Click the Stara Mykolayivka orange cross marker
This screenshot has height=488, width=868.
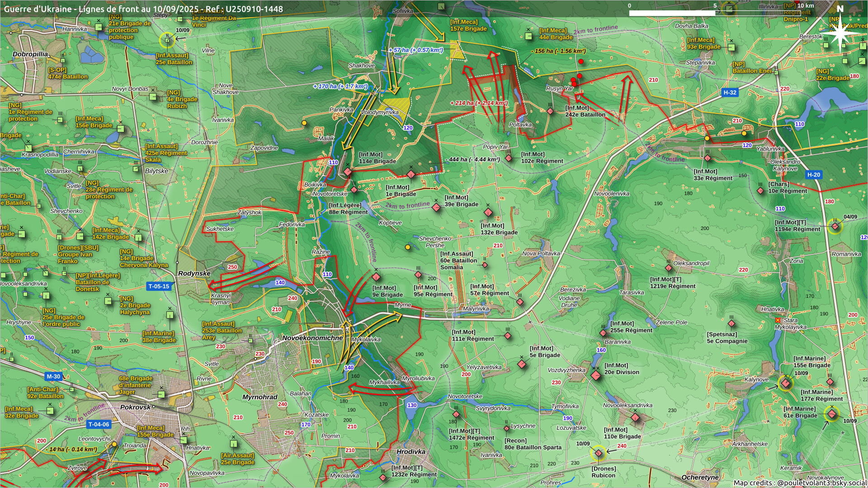point(778,320)
